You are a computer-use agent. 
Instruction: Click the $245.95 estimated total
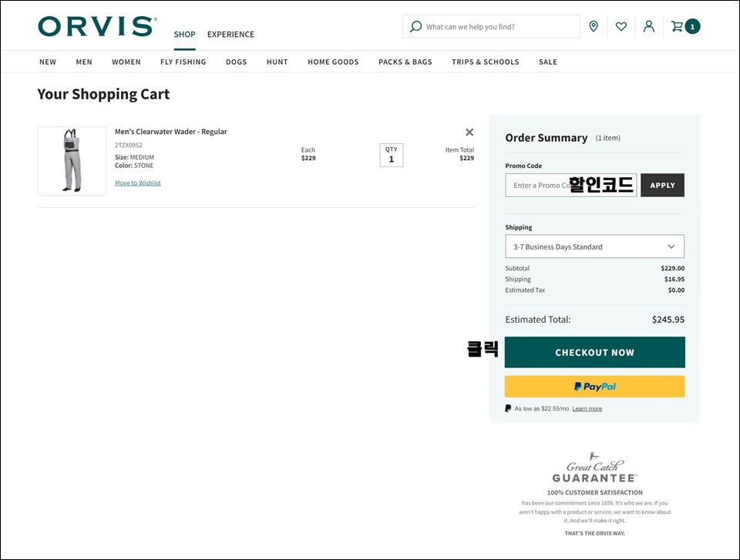(x=668, y=320)
